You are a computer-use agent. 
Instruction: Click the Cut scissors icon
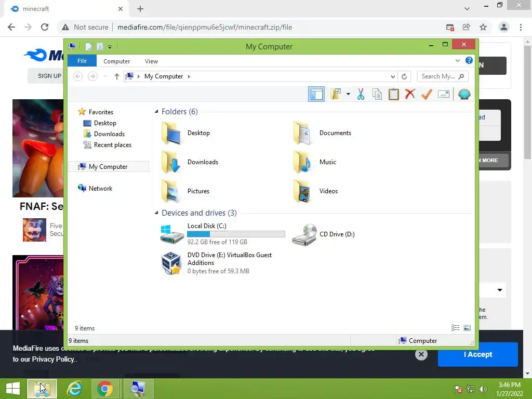coord(361,94)
